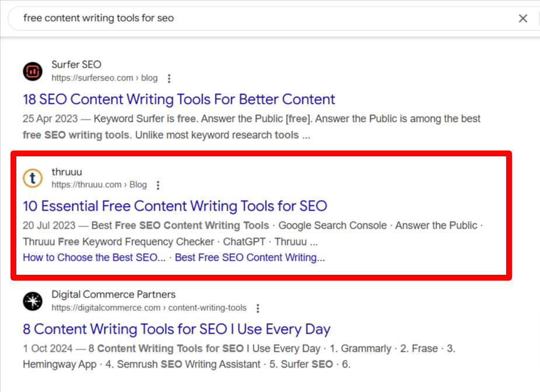Viewport: 540px width, 392px height.
Task: Click the thruuu.com Blog URL breadcrumb
Action: [99, 185]
